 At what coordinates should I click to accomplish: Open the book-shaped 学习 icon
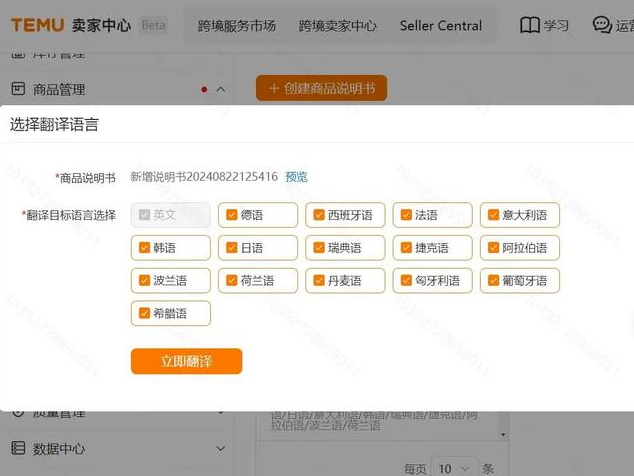click(x=529, y=25)
